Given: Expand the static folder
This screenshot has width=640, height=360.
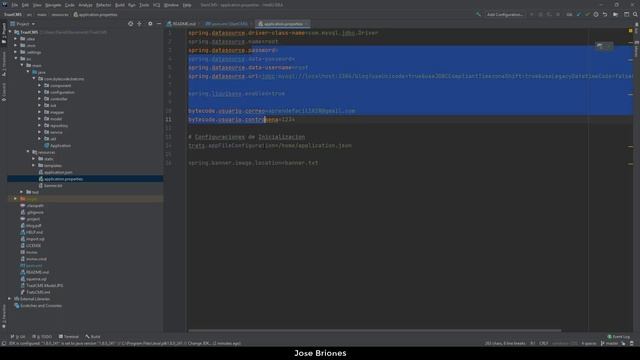Looking at the screenshot, I should pos(33,159).
